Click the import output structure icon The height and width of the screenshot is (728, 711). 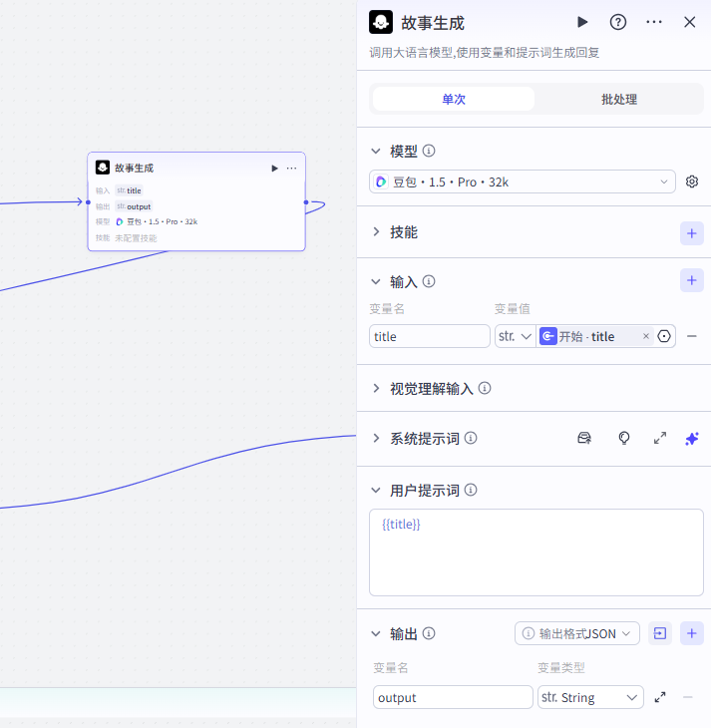pos(660,633)
